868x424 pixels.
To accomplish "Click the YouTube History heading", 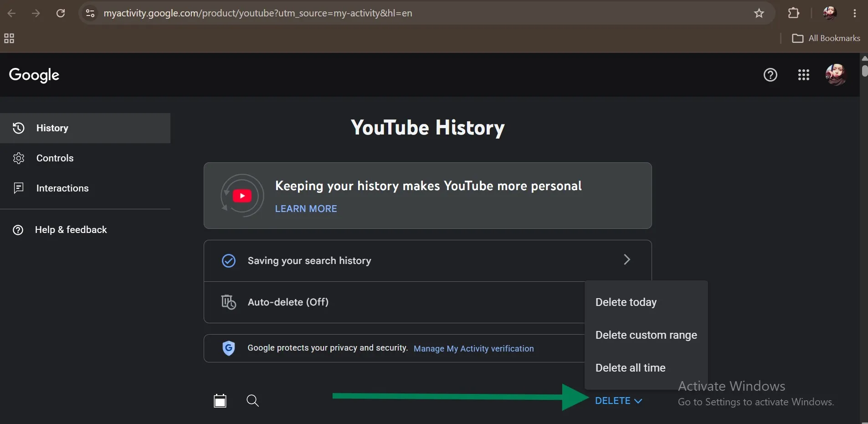I will (x=427, y=128).
